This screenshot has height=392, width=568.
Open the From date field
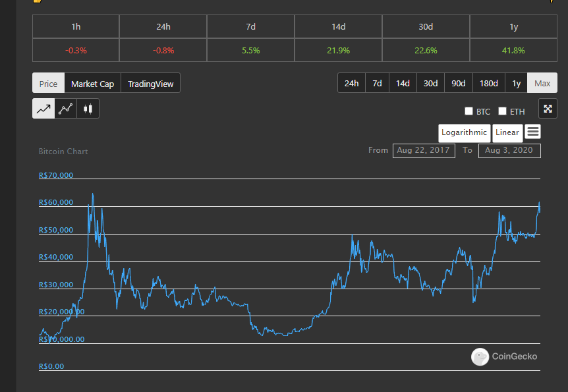click(424, 150)
